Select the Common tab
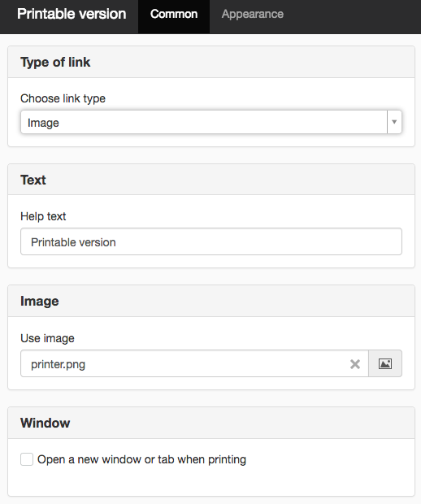This screenshot has height=504, width=421. click(174, 14)
